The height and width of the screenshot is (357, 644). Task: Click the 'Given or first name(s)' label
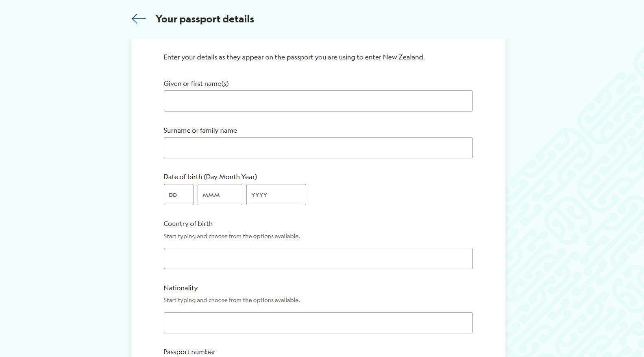click(x=196, y=83)
